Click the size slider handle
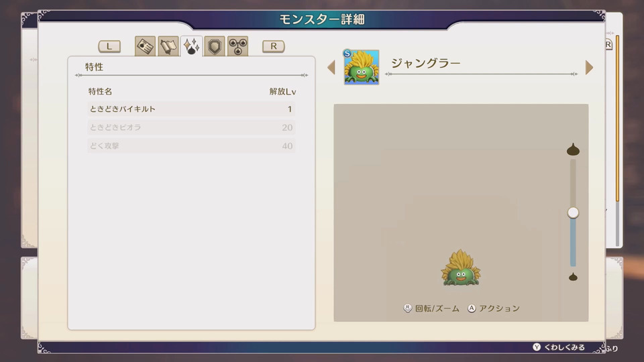The image size is (644, 362). (573, 213)
